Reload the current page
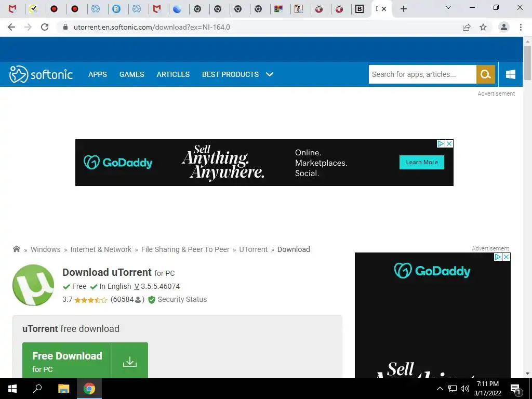532x399 pixels. point(45,27)
